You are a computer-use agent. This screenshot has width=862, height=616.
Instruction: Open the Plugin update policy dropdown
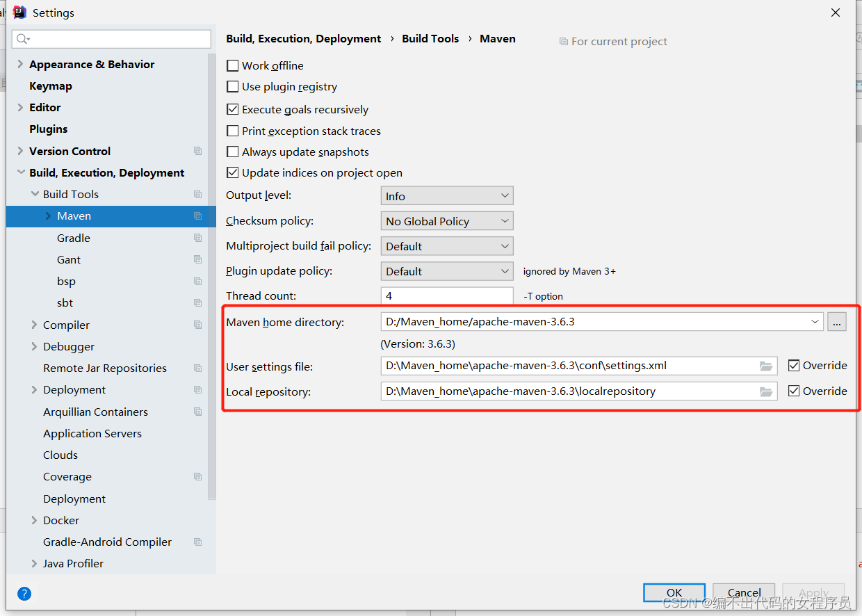click(x=447, y=271)
